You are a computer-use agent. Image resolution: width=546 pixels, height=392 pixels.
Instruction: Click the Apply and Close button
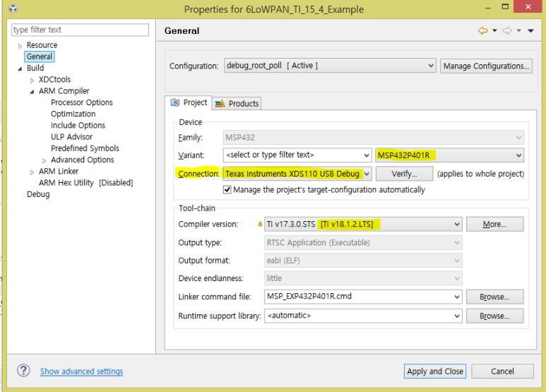click(x=434, y=372)
